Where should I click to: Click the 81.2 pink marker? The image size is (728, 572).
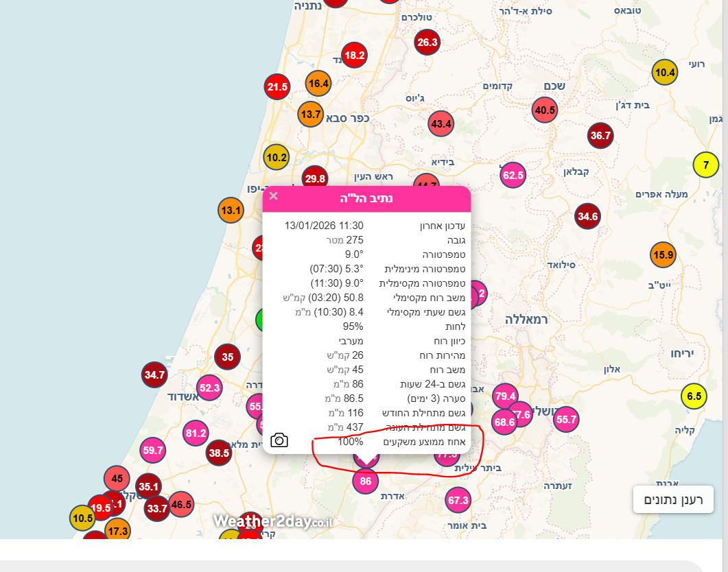pos(196,433)
